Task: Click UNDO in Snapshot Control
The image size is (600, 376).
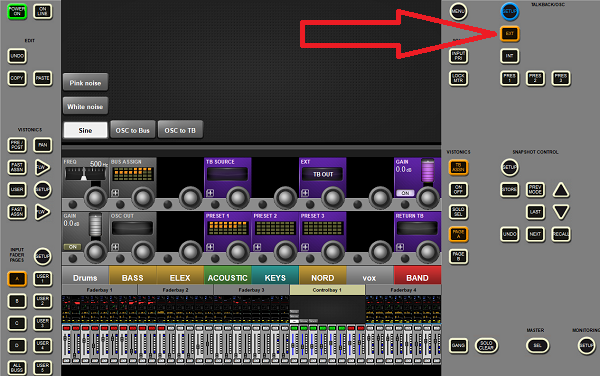Action: click(x=509, y=234)
